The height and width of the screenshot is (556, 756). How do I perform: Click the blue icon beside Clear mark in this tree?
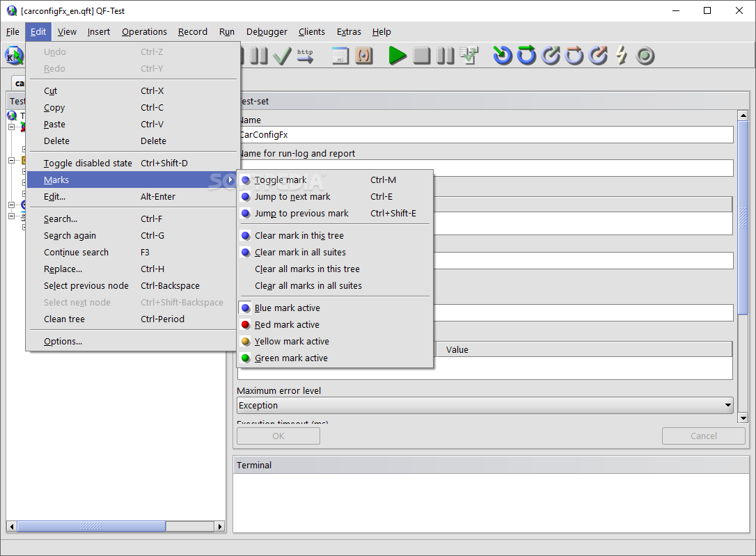(246, 236)
